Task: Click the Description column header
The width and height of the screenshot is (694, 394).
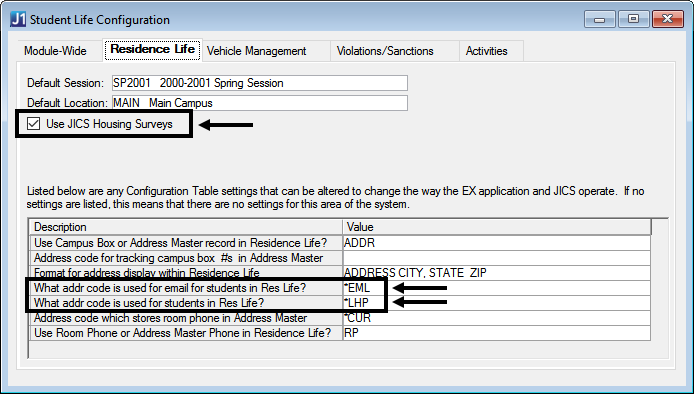Action: (x=186, y=227)
